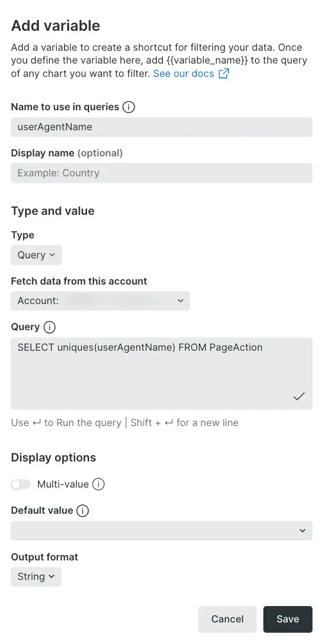Click the Multi-value label text
Image resolution: width=333 pixels, height=644 pixels.
[63, 484]
